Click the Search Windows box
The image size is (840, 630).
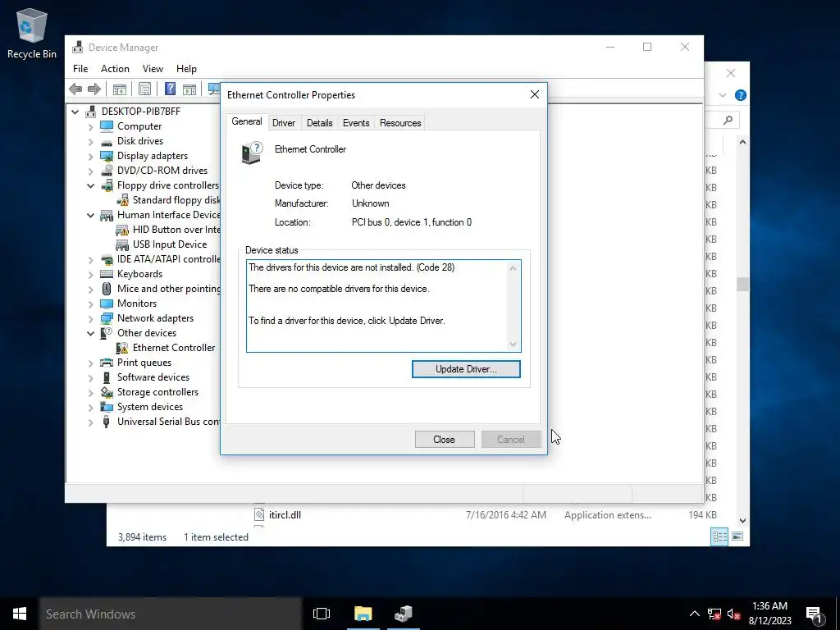click(x=171, y=614)
